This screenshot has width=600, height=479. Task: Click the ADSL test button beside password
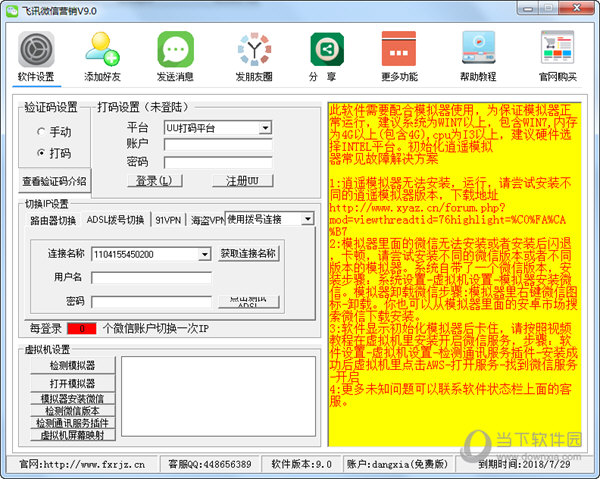(x=248, y=302)
